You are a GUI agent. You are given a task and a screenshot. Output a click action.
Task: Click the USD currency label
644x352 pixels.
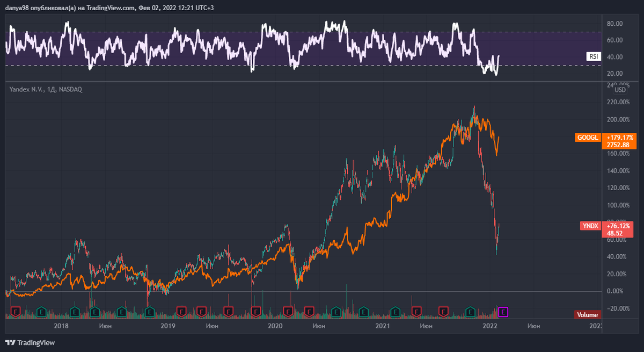point(620,90)
